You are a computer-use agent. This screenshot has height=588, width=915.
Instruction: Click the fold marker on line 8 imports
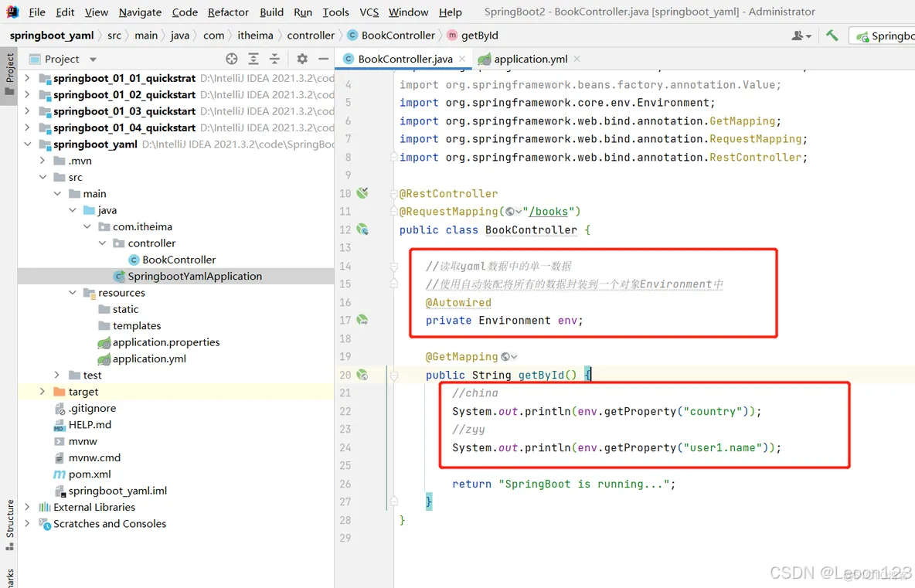coord(394,157)
